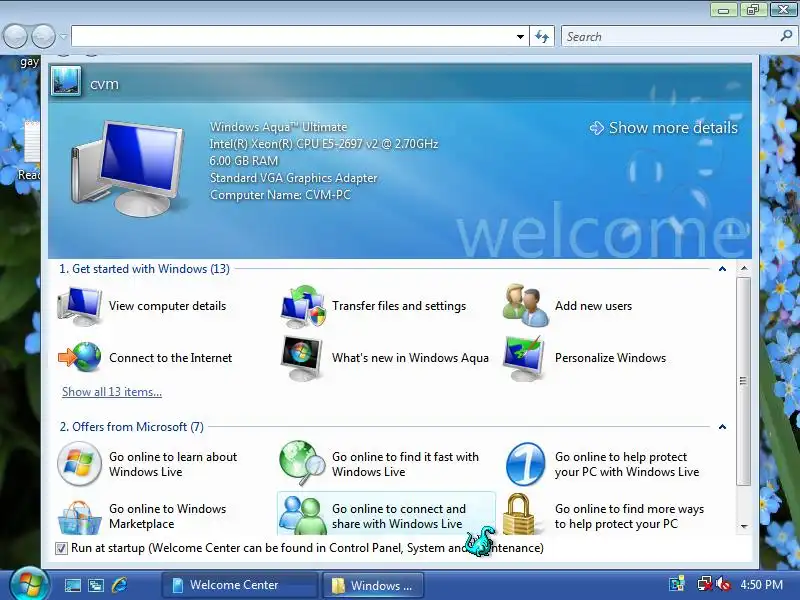The image size is (800, 600).
Task: Click Windows Aqua Ultimate text in banner
Action: point(278,127)
